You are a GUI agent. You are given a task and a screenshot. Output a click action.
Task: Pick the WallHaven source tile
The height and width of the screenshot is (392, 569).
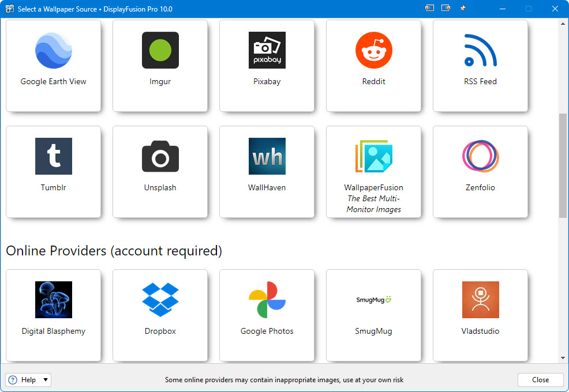(x=267, y=171)
